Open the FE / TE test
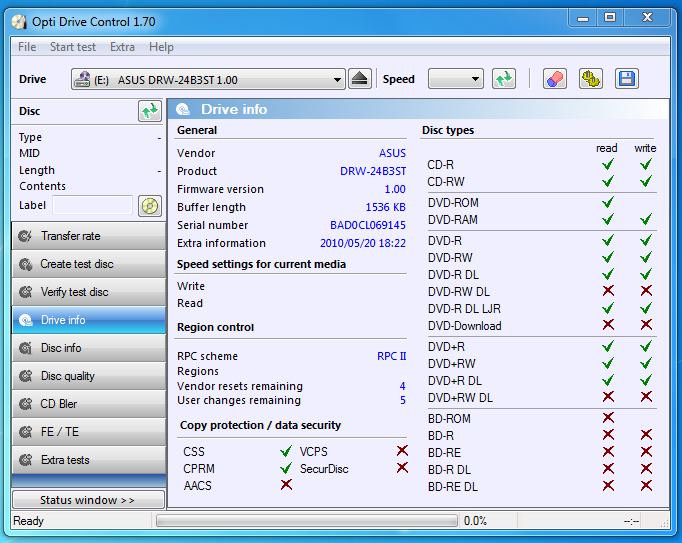Viewport: 682px width, 543px height. (x=89, y=432)
